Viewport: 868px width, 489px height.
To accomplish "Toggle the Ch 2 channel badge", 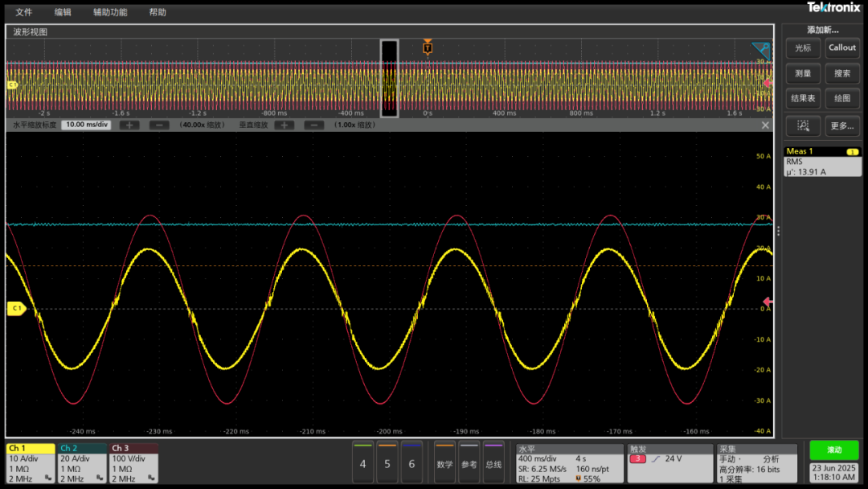I will (82, 463).
